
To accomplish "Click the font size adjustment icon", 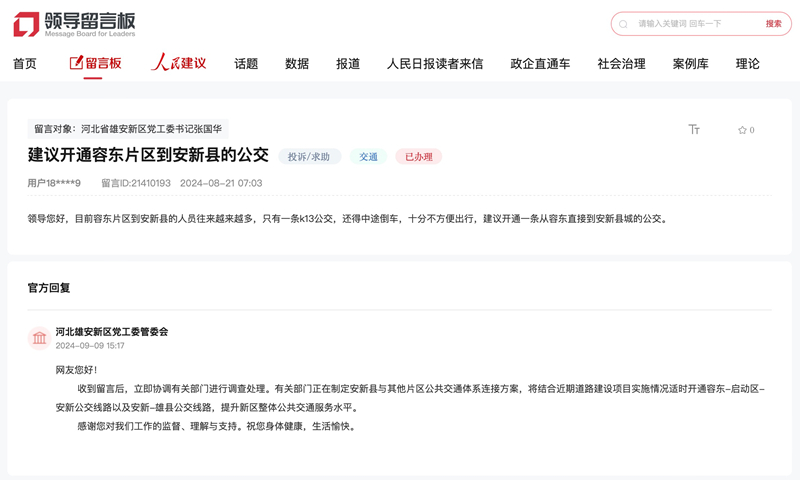I will point(694,130).
